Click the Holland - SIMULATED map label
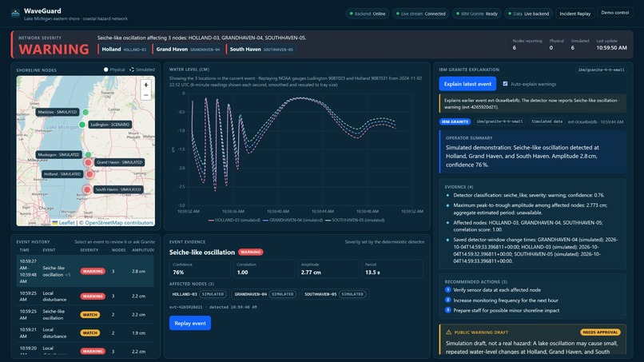The image size is (644, 362). pos(62,174)
